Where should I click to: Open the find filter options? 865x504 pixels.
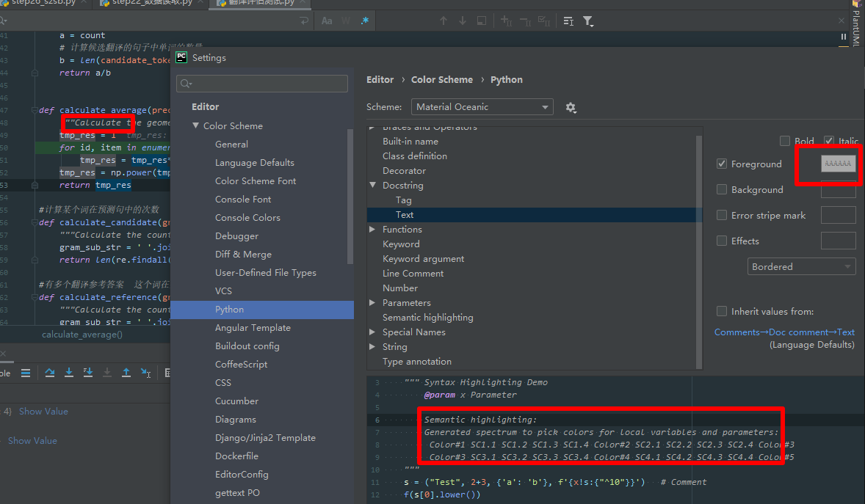(x=588, y=21)
